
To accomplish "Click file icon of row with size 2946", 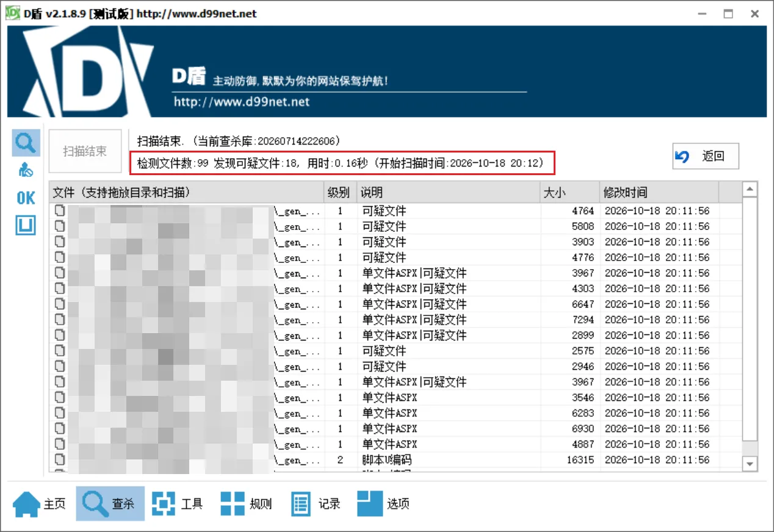I will pyautogui.click(x=59, y=367).
